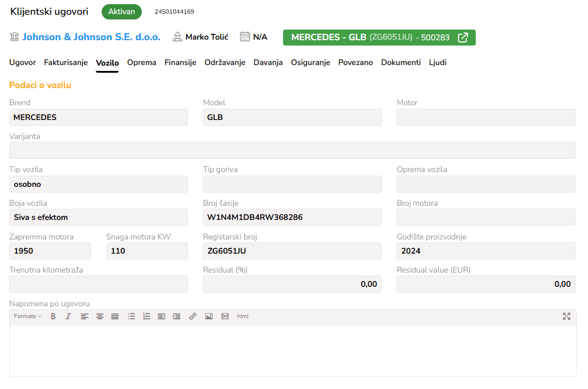Focus the Broj motora field
588x389 pixels.
click(x=486, y=217)
